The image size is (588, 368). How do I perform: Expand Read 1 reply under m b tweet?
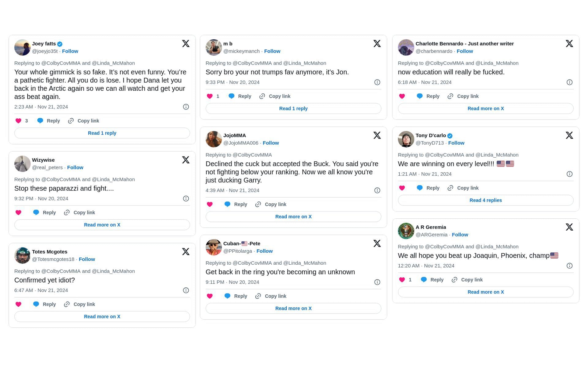pyautogui.click(x=293, y=108)
